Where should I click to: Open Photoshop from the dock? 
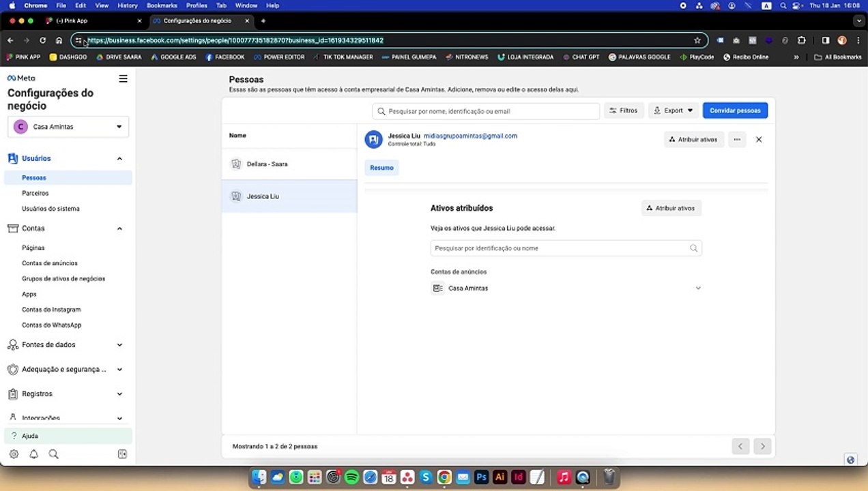pos(481,477)
